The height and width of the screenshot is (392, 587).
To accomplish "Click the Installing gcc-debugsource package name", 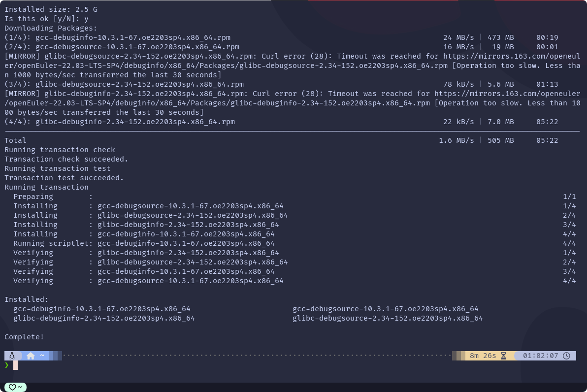I will [x=191, y=206].
